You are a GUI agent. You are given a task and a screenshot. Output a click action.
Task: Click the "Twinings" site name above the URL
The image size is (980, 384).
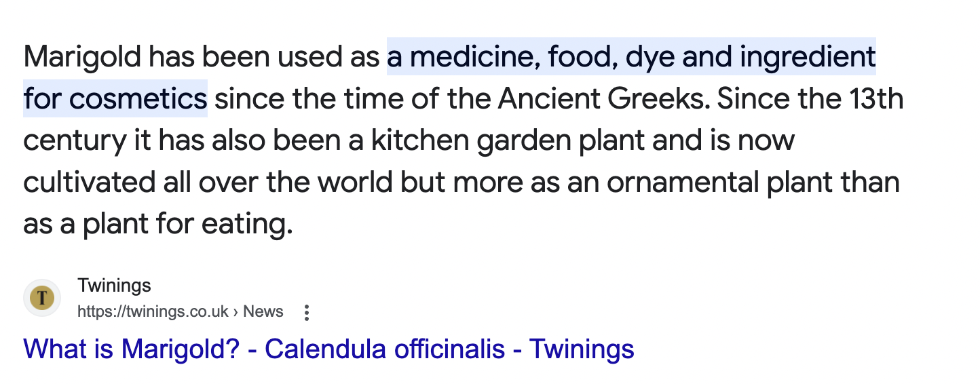(x=114, y=285)
